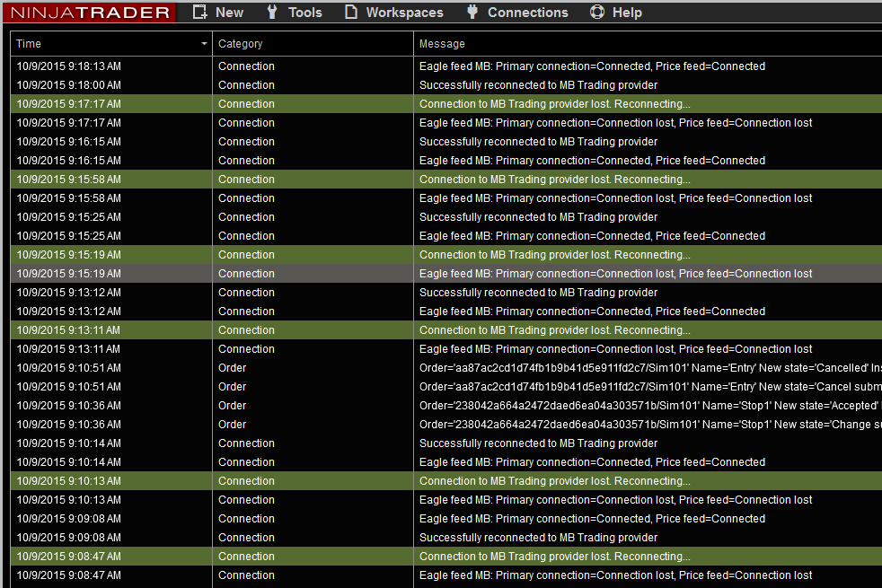Select 9:09:08 AM 'Successfully reconnected' message

(x=538, y=538)
